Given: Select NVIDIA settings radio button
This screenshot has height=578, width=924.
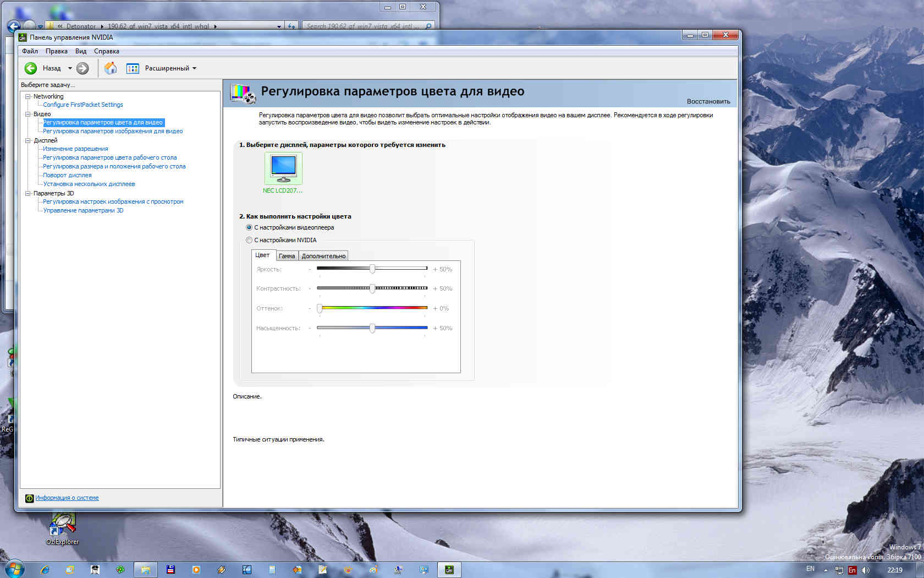Looking at the screenshot, I should click(x=249, y=240).
